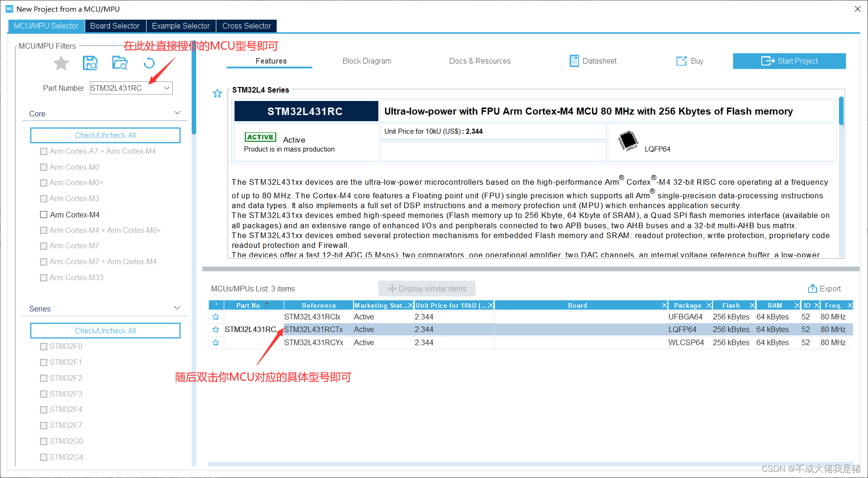The width and height of the screenshot is (868, 478).
Task: Remove the Marketing Status column
Action: (x=411, y=305)
